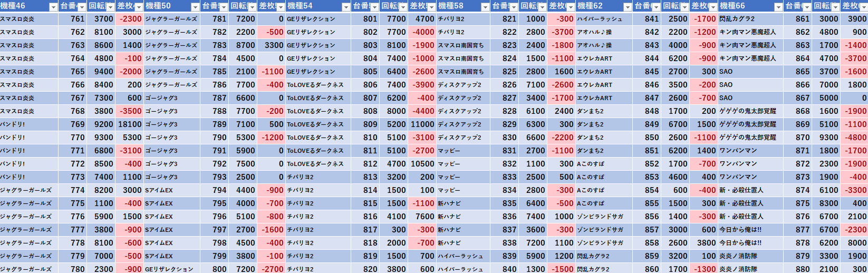
Task: Select the machine number cell 821
Action: [x=504, y=19]
